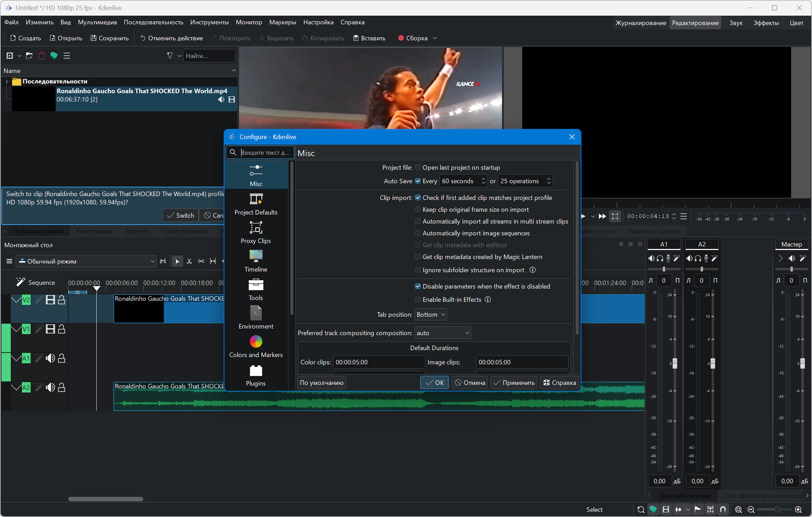Click Сохранить in the main toolbar
This screenshot has height=517, width=812.
pyautogui.click(x=110, y=38)
